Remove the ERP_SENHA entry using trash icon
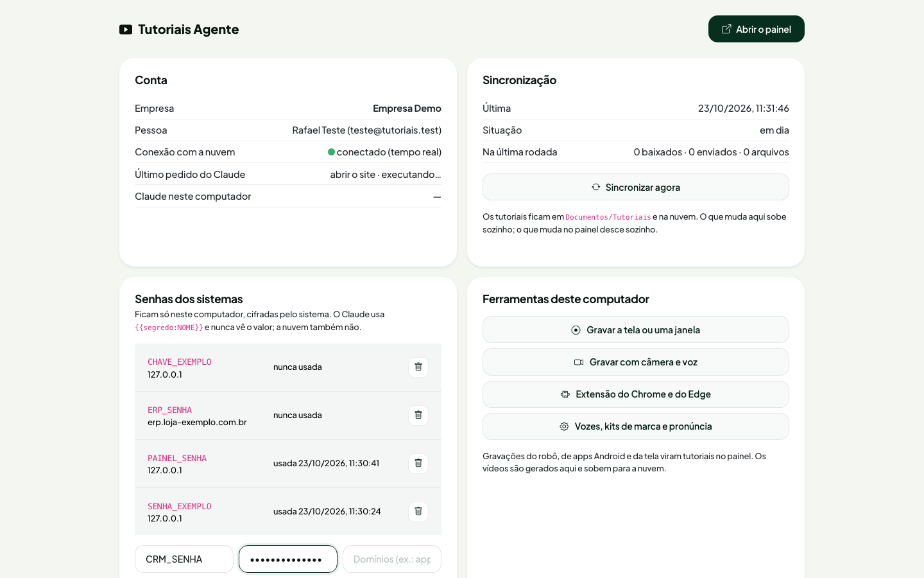Image resolution: width=924 pixels, height=578 pixels. pos(418,416)
